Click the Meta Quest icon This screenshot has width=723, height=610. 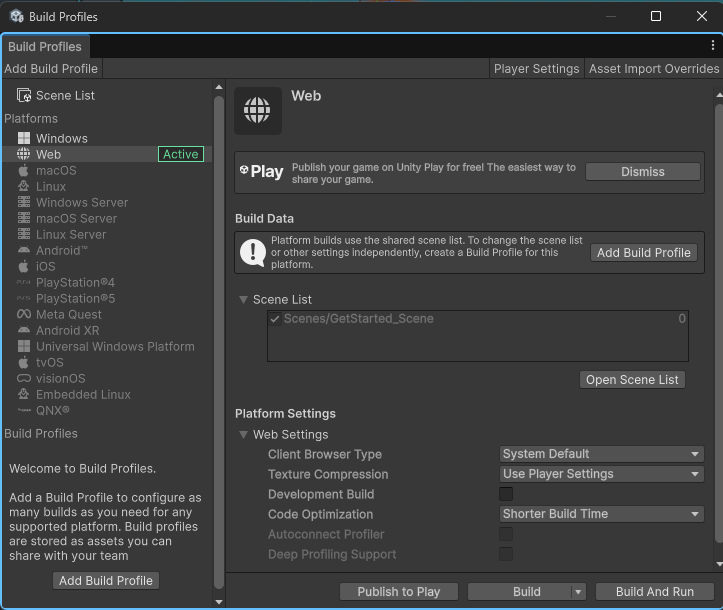click(24, 314)
